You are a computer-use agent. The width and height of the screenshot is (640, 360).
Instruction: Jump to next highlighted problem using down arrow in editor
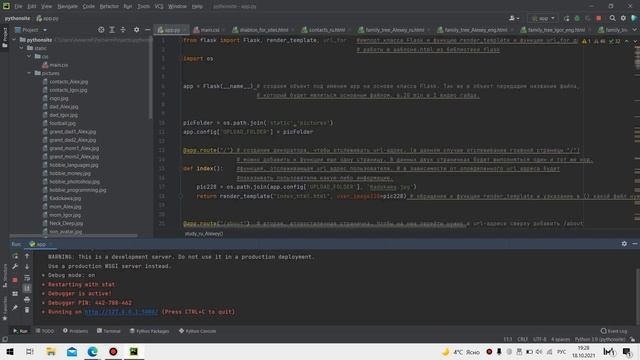[635, 41]
